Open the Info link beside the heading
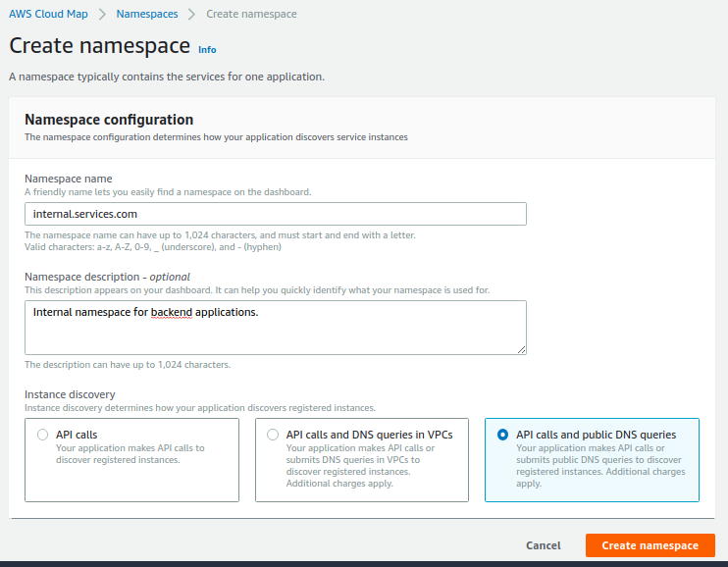The image size is (728, 567). point(207,50)
